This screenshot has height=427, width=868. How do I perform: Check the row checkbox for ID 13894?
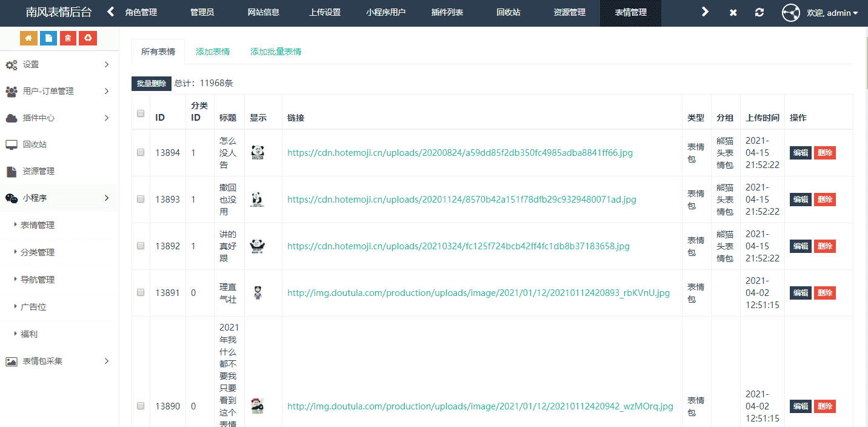click(x=141, y=152)
